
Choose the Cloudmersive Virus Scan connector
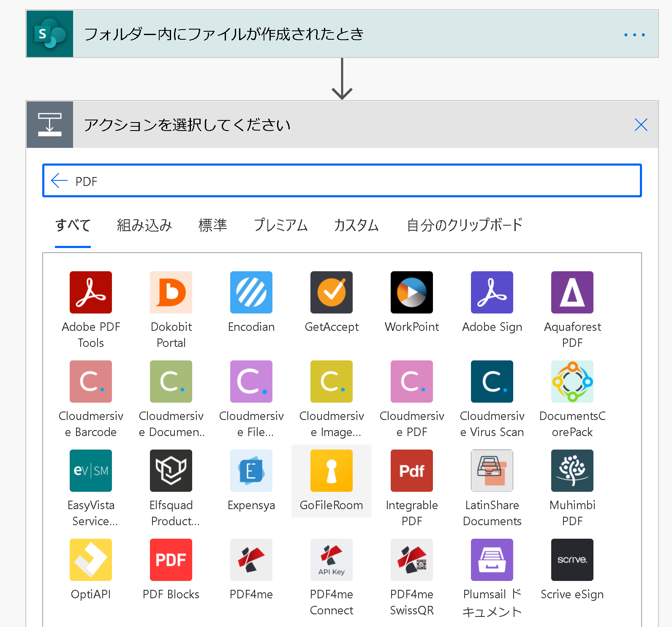pos(492,382)
